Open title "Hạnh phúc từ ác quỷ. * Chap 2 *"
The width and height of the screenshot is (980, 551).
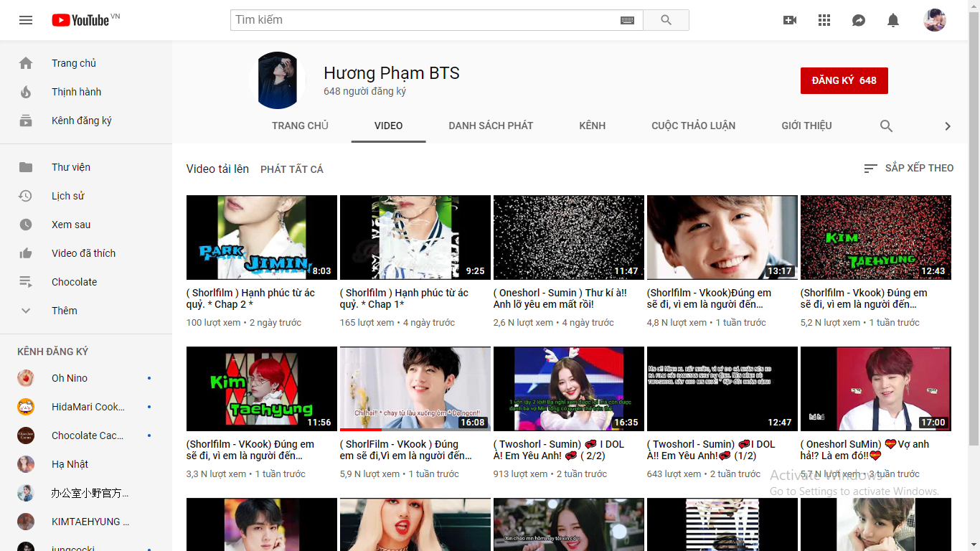pos(250,298)
